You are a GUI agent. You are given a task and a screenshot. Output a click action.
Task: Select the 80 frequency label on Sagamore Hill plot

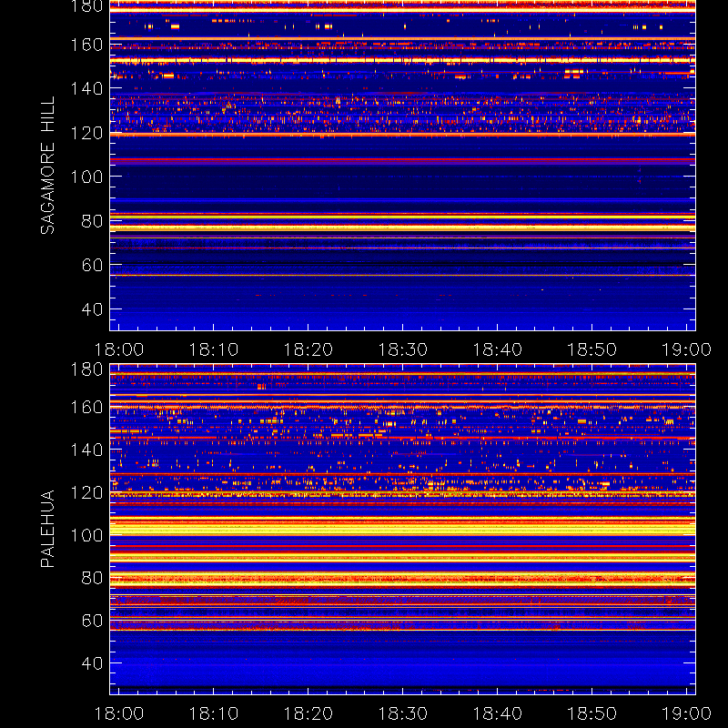pos(92,221)
